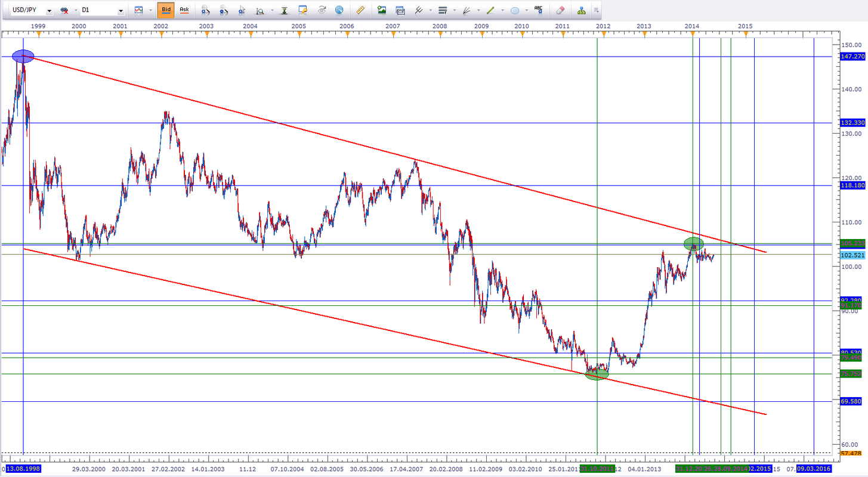Click the 09.03.2016 date label
The height and width of the screenshot is (477, 868).
tap(814, 469)
